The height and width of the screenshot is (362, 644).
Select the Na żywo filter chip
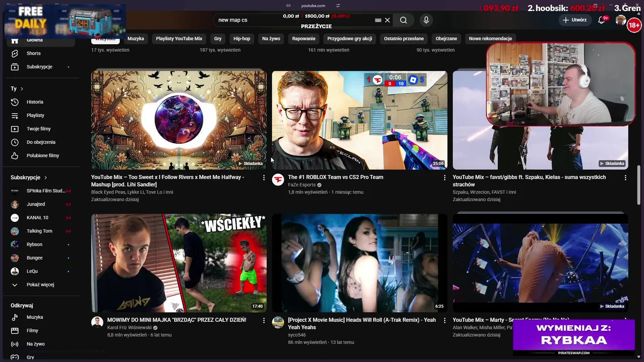[x=271, y=39]
